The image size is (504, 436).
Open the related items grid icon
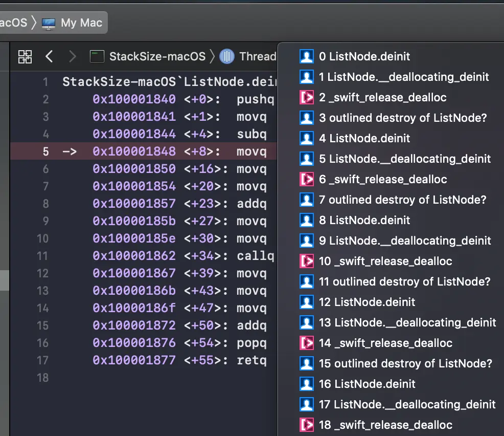tap(25, 57)
